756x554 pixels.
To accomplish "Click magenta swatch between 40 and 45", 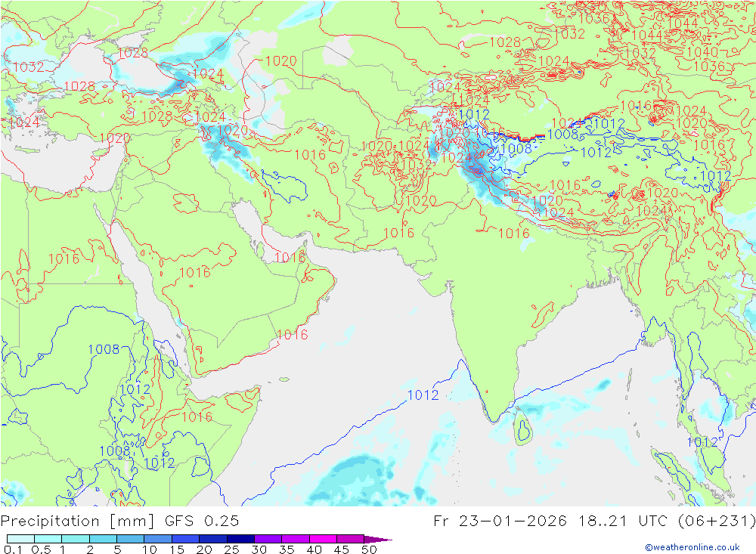I will click(323, 539).
